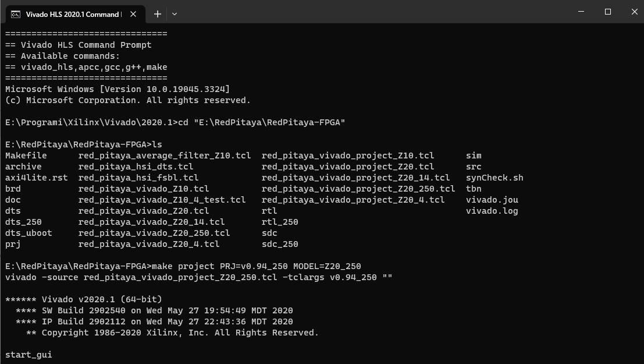Click the start_gui output line
Screen dimensions: 644x364
coord(29,355)
